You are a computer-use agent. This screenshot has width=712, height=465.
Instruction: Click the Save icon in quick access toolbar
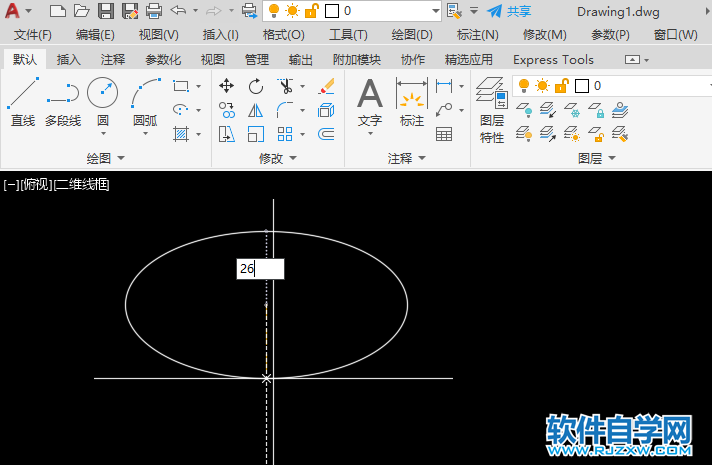106,11
